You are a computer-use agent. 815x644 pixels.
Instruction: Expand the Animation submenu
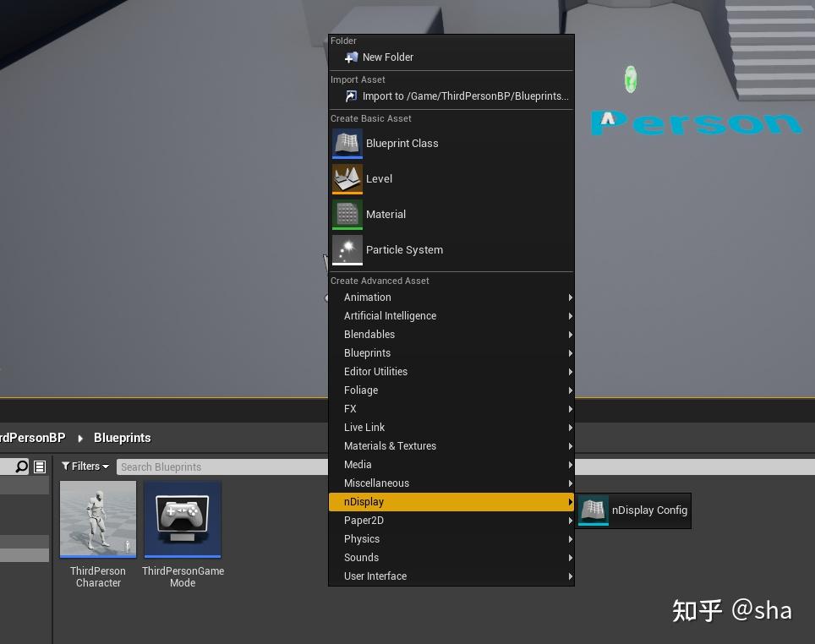(367, 297)
